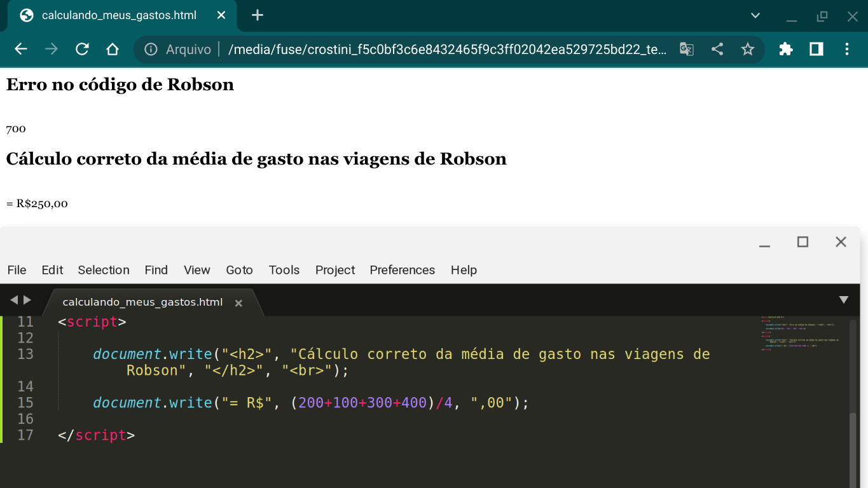Open the View menu
868x488 pixels.
tap(197, 270)
